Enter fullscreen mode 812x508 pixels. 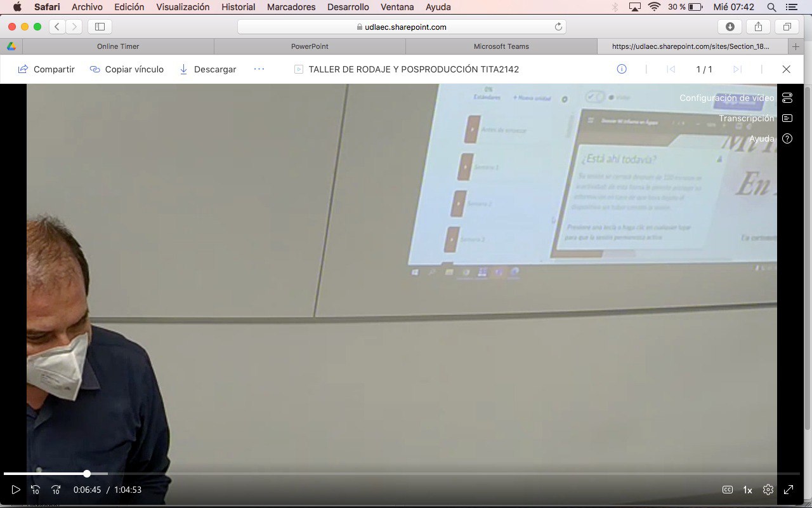coord(789,490)
